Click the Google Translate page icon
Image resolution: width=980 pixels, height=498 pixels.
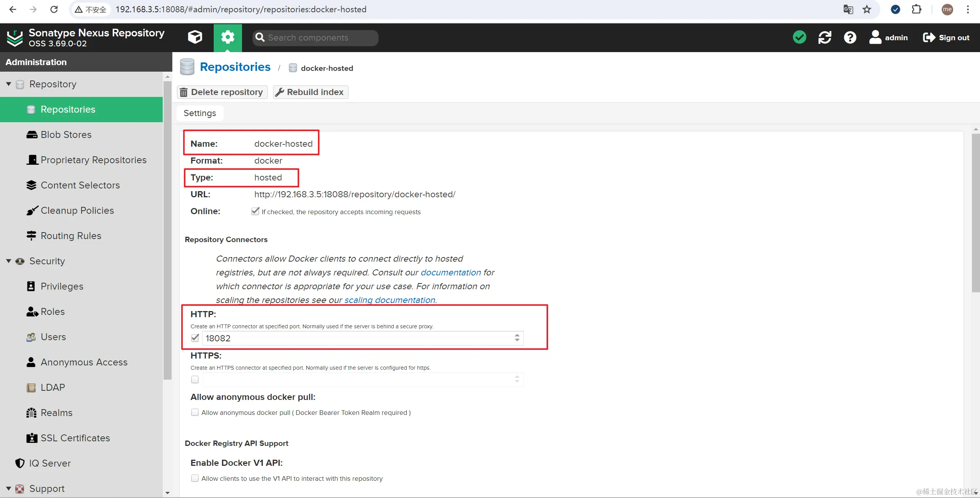[848, 9]
